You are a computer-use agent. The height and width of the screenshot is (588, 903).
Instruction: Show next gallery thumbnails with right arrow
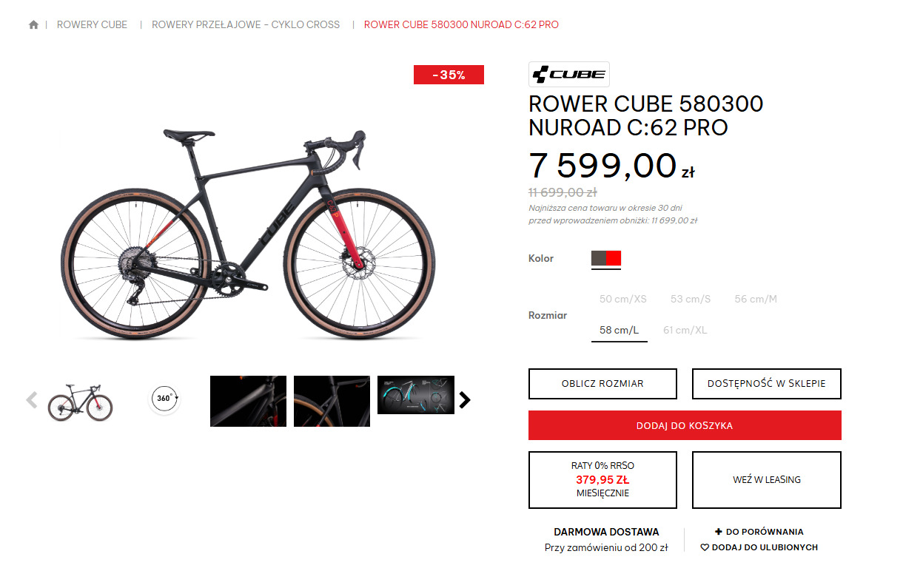(465, 400)
